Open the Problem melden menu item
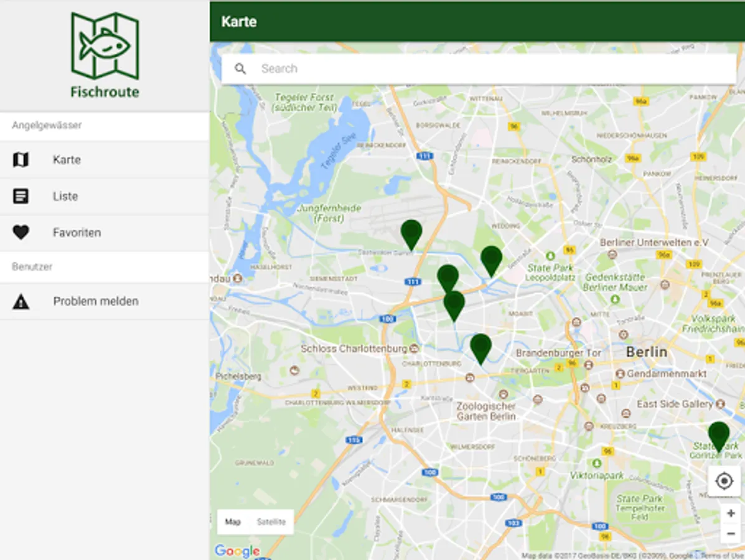This screenshot has width=745, height=560. click(104, 301)
